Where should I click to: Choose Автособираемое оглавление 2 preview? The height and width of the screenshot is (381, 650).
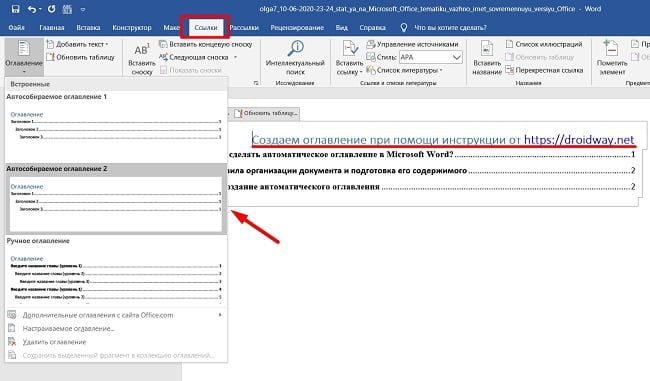point(116,199)
